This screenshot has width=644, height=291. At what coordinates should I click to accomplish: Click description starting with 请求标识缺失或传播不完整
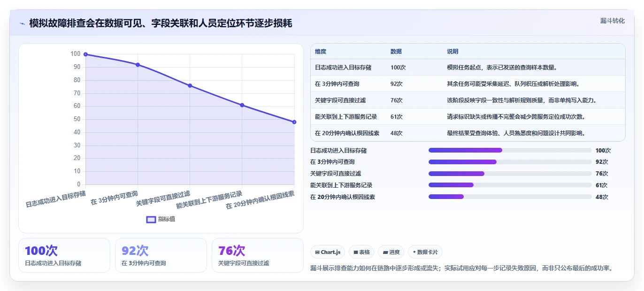[x=517, y=117]
